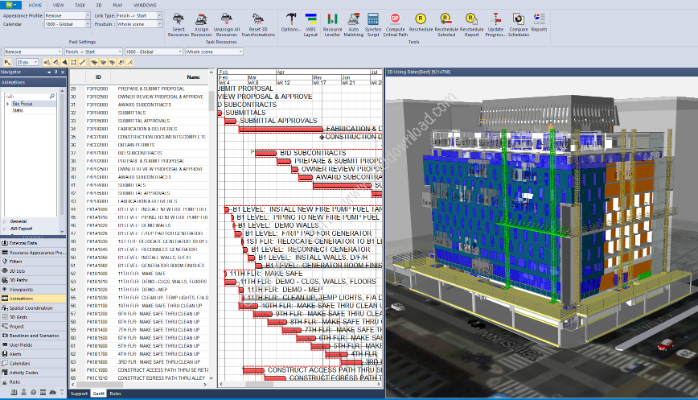Switch to the Gantt bottom tab
This screenshot has height=400, width=698.
(x=98, y=393)
